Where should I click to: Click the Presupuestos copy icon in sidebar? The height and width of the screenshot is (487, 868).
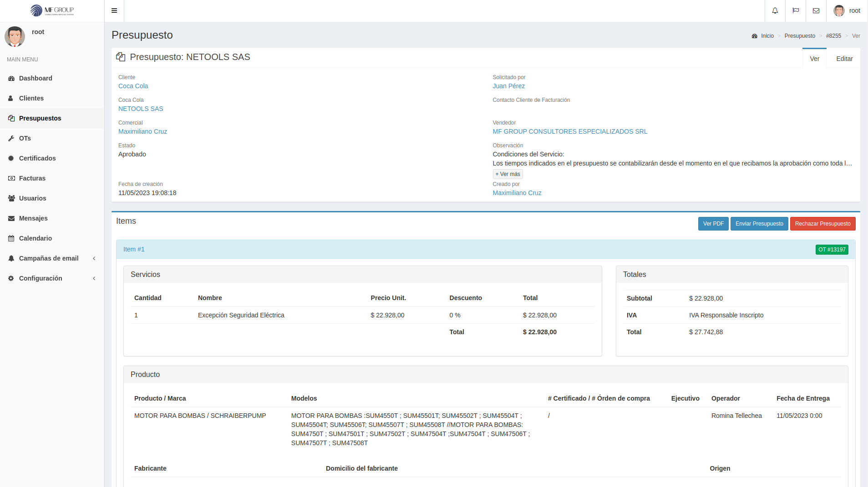click(11, 118)
